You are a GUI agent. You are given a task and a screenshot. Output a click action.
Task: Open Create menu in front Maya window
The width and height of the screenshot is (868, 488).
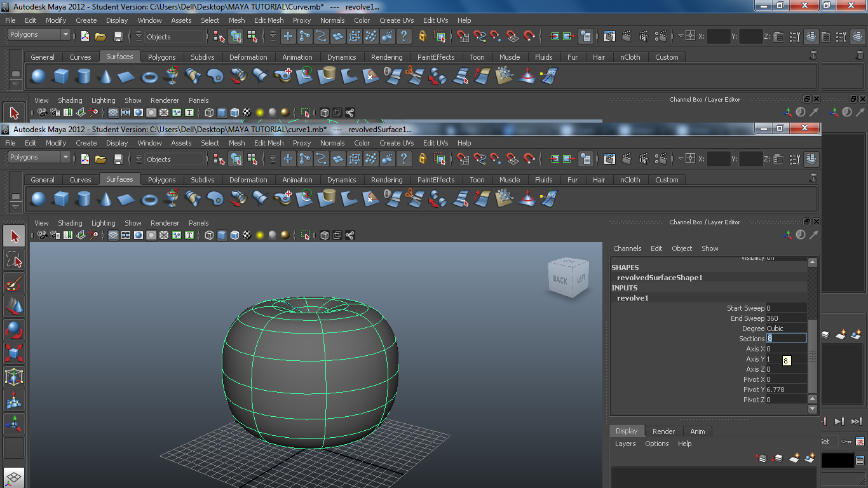click(x=86, y=143)
